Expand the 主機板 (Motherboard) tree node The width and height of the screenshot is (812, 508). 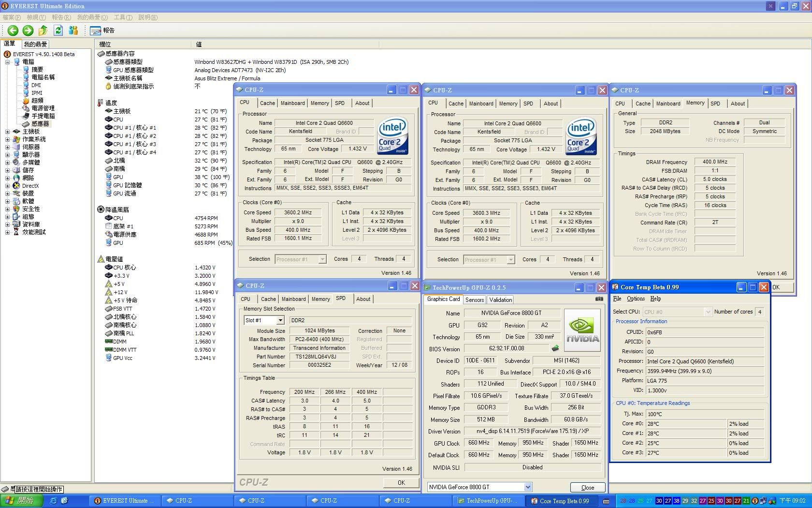pos(7,132)
